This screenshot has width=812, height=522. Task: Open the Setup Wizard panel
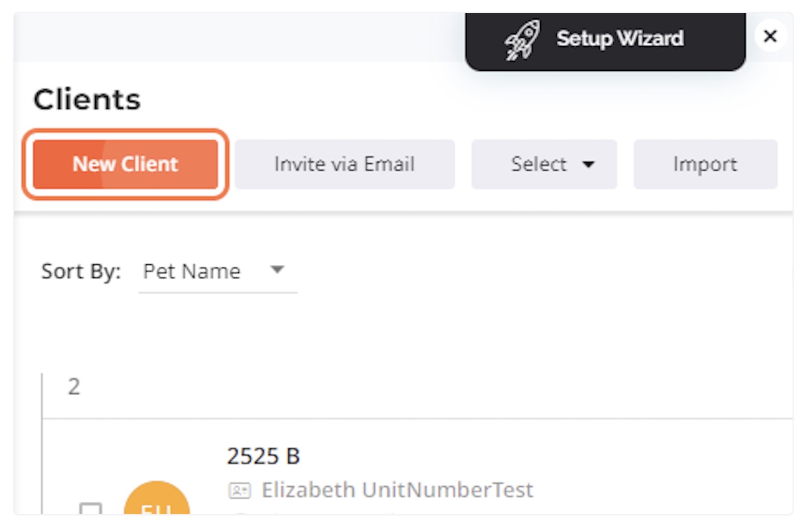[605, 39]
